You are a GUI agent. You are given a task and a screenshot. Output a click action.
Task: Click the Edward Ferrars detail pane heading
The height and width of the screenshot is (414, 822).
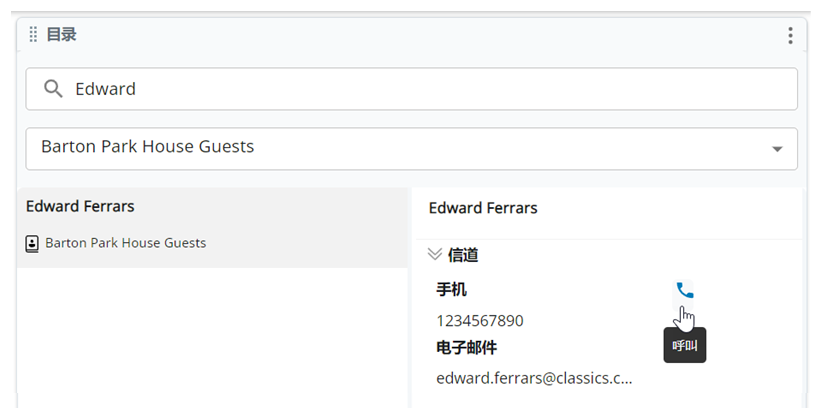483,208
